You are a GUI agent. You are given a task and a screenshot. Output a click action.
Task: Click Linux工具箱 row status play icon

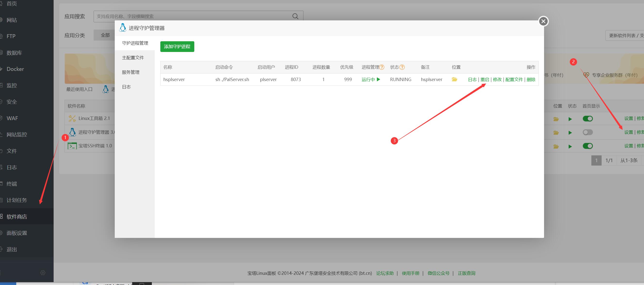tap(570, 119)
